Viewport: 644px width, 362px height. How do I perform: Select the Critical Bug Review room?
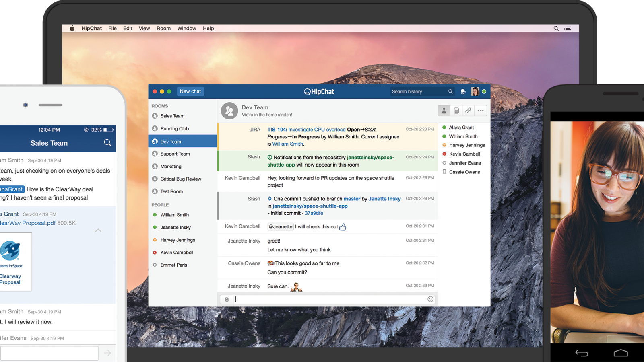click(180, 179)
